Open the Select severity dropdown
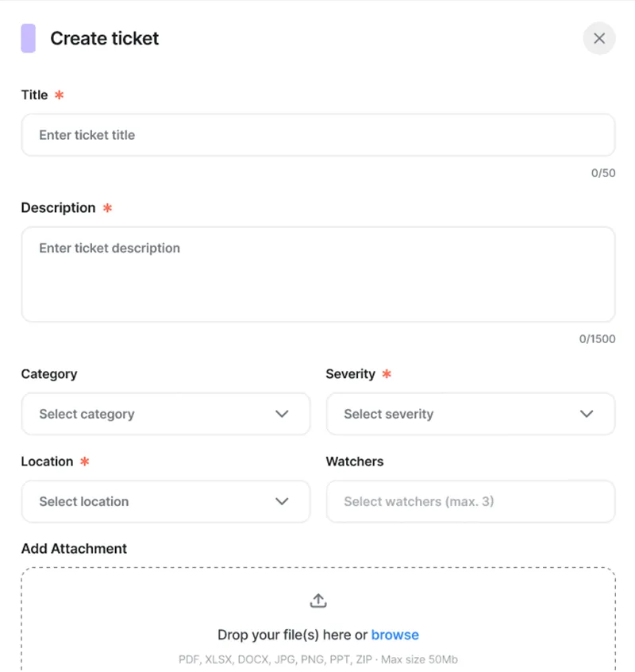 pyautogui.click(x=471, y=414)
